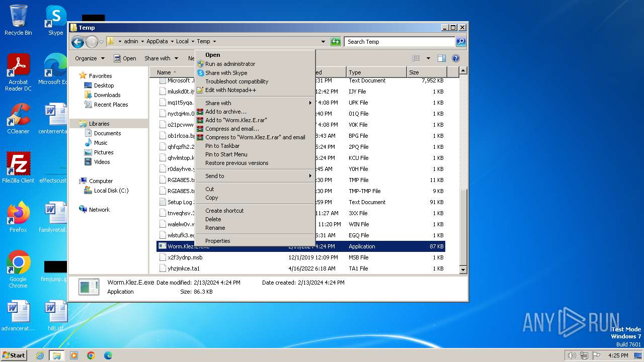Change view with the views icon
Screen dimensions: 644x362
(416, 58)
